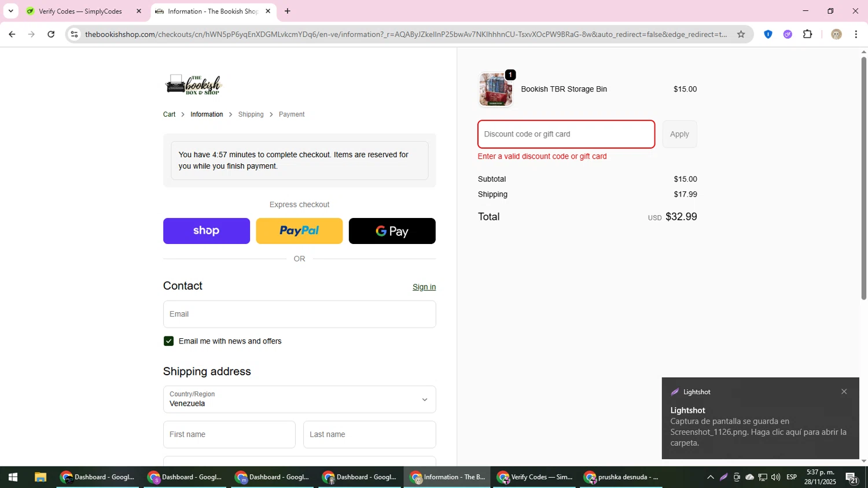The image size is (868, 488).
Task: Open File Explorer from the taskbar
Action: tap(40, 477)
